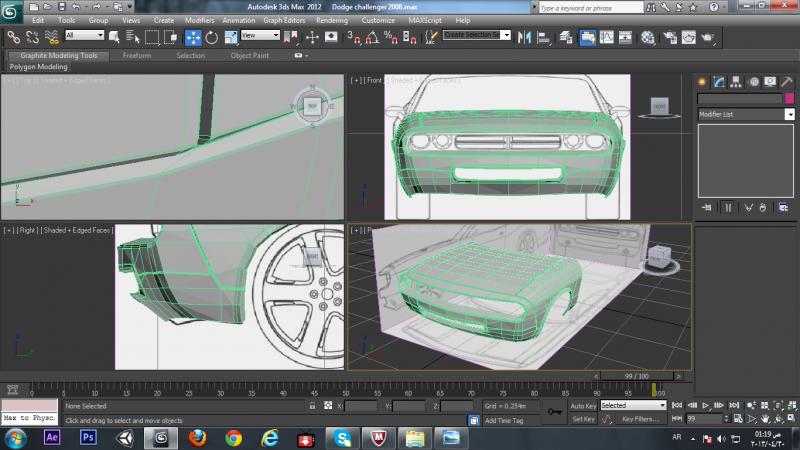Click the Add Time Tag label
This screenshot has width=800, height=450.
[x=504, y=420]
